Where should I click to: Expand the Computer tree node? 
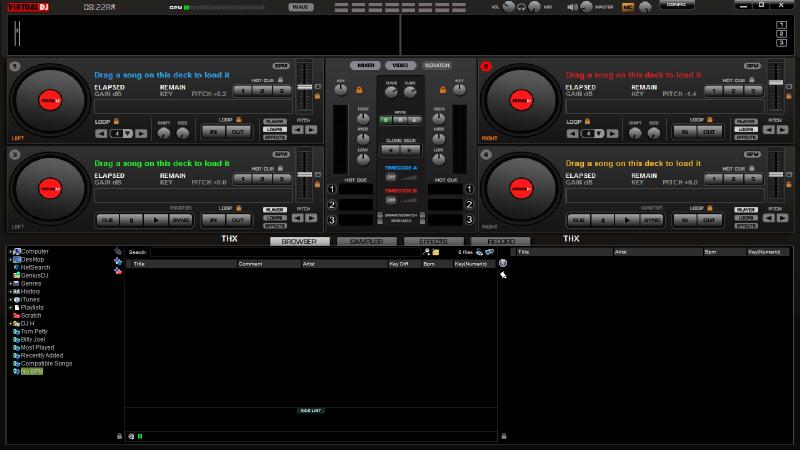click(10, 252)
